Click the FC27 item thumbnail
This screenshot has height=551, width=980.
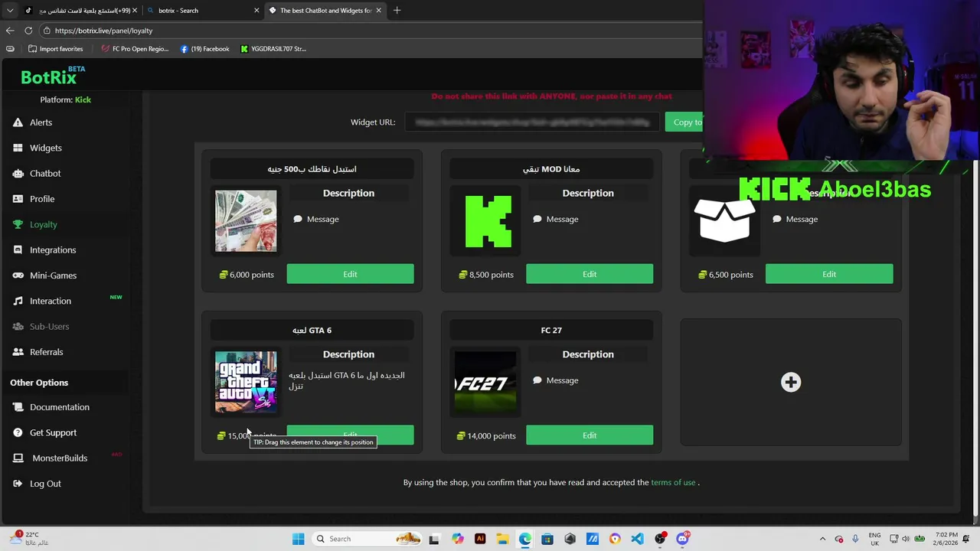(485, 382)
